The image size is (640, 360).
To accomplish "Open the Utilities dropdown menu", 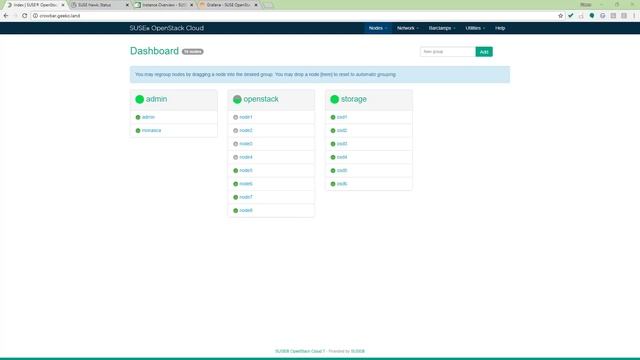I will [475, 28].
